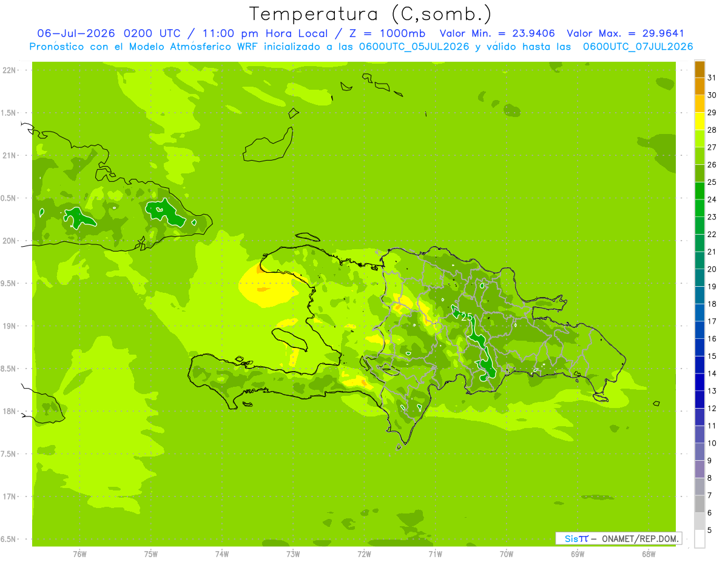Pick the dark blue swatch between 12 and 13
Image resolution: width=728 pixels, height=562 pixels.
699,400
